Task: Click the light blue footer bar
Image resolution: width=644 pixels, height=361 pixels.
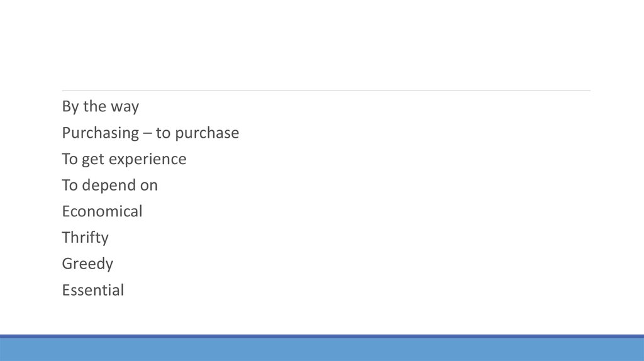Action: pos(322,350)
